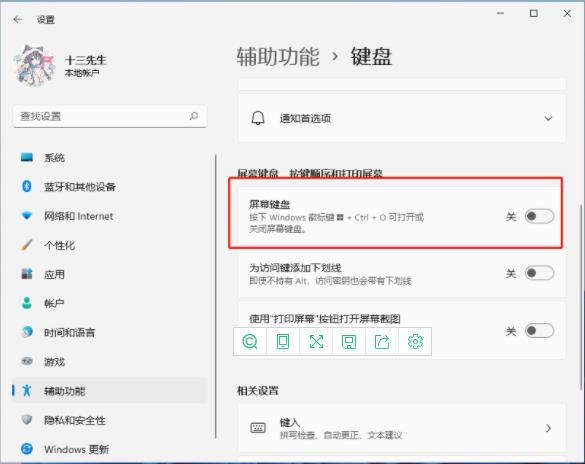The height and width of the screenshot is (464, 585).
Task: Select 辅助功能 in the sidebar
Action: (110, 391)
